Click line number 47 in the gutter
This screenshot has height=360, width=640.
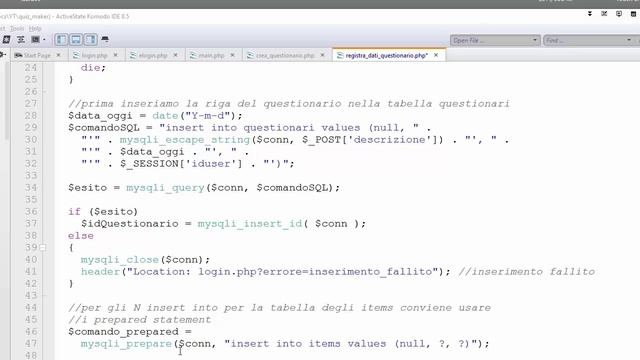pos(31,344)
